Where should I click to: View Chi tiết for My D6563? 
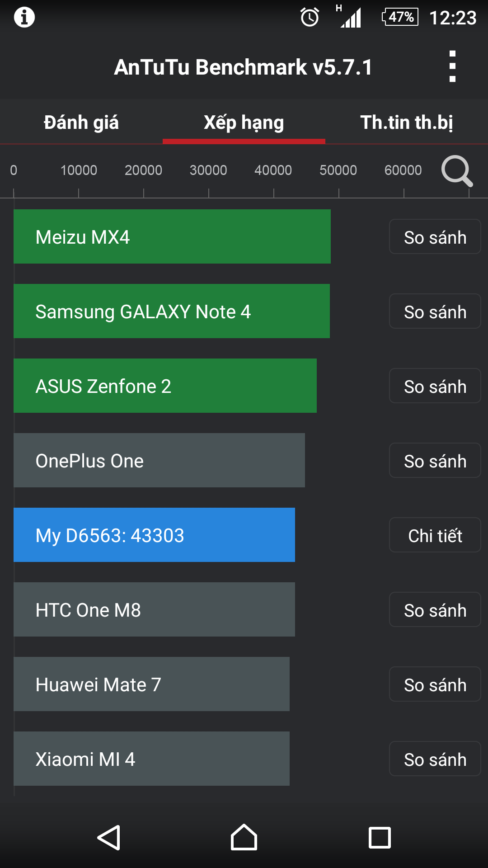coord(435,535)
